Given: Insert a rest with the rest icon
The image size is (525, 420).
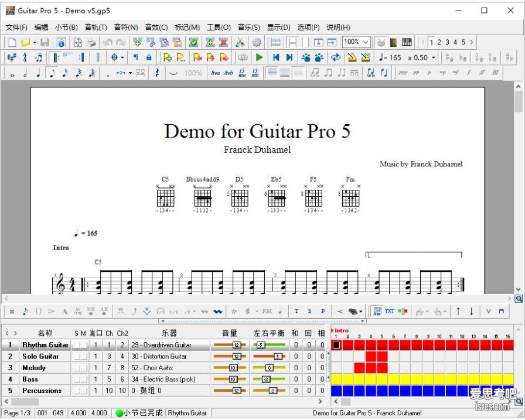Looking at the screenshot, I should [x=157, y=73].
